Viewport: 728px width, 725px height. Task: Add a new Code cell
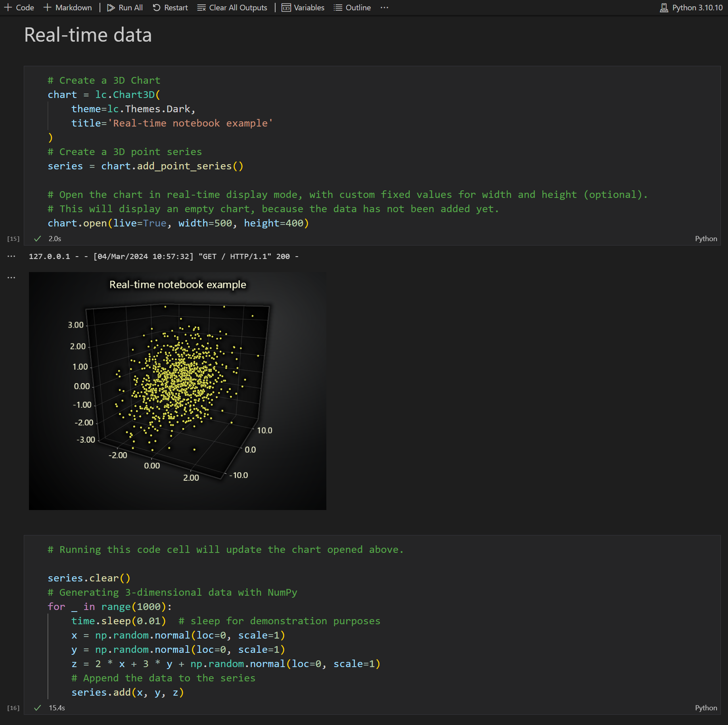coord(19,8)
